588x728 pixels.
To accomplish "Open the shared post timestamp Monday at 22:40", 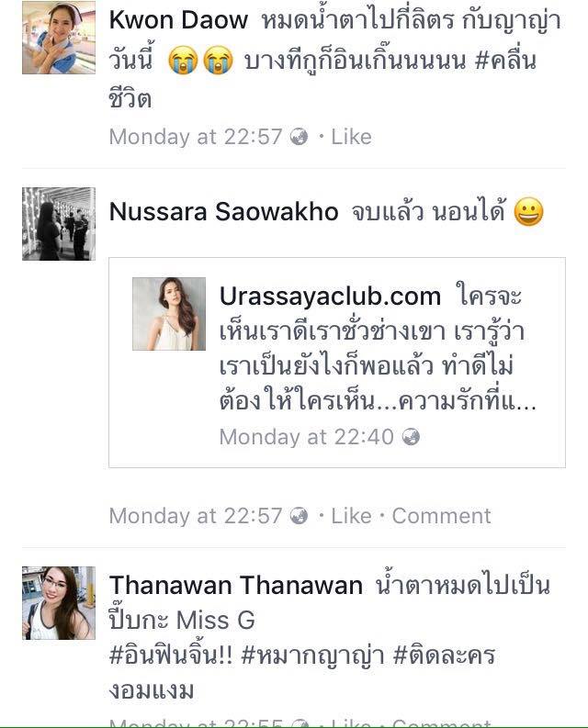I will pyautogui.click(x=306, y=437).
